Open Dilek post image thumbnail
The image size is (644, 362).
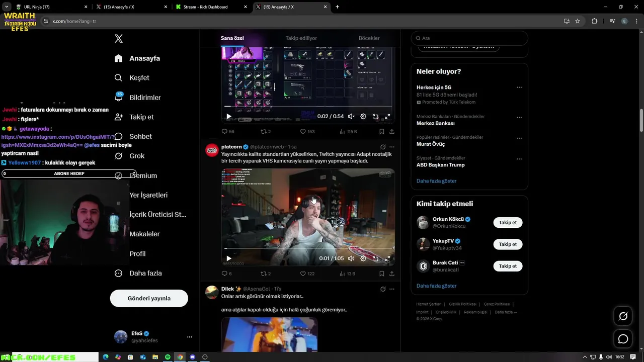[x=269, y=334]
